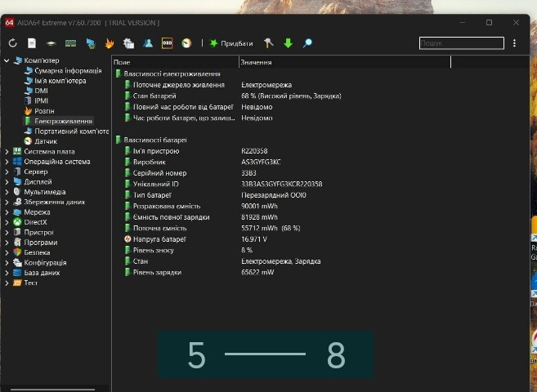Click the green download arrow icon
This screenshot has height=392, width=537.
tap(288, 43)
